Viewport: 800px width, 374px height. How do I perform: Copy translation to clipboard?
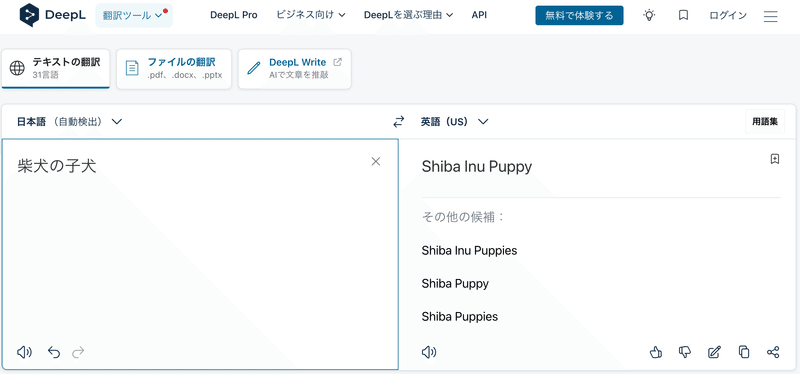744,352
